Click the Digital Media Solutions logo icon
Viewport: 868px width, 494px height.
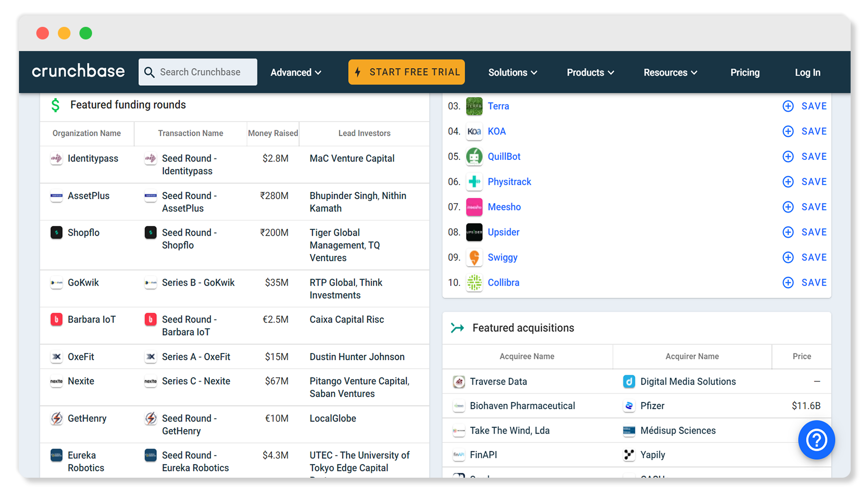[x=629, y=382]
